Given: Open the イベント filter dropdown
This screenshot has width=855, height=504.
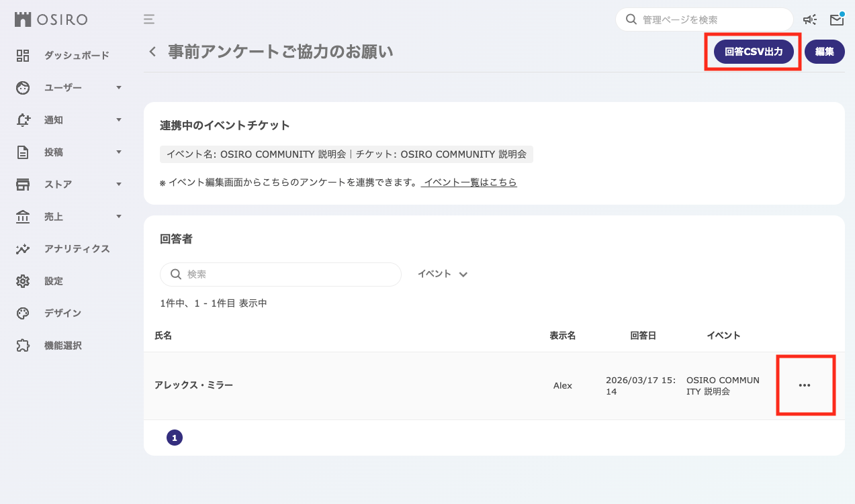Looking at the screenshot, I should click(442, 274).
